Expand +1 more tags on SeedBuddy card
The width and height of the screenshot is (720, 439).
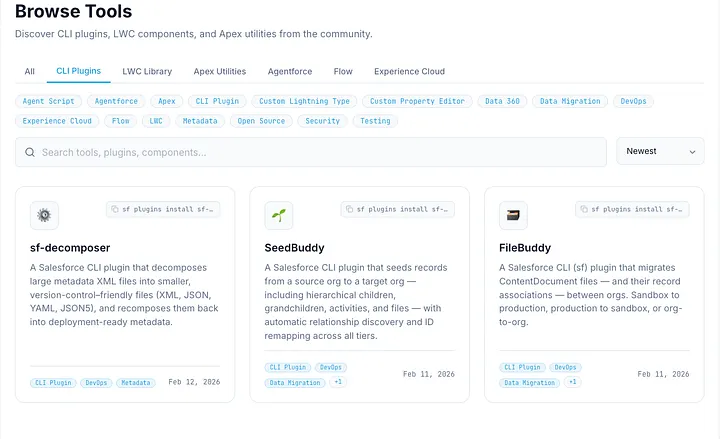point(338,382)
